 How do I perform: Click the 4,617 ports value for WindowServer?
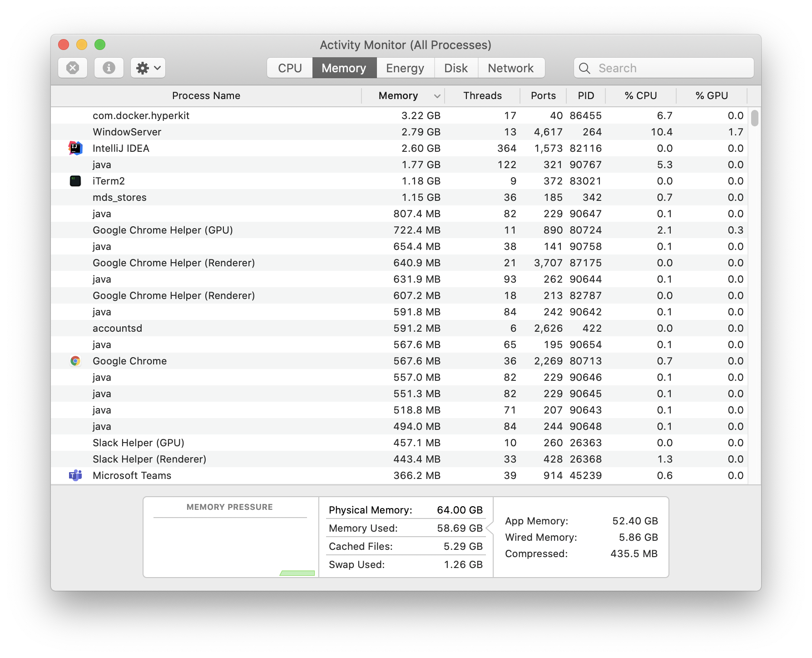(x=548, y=132)
